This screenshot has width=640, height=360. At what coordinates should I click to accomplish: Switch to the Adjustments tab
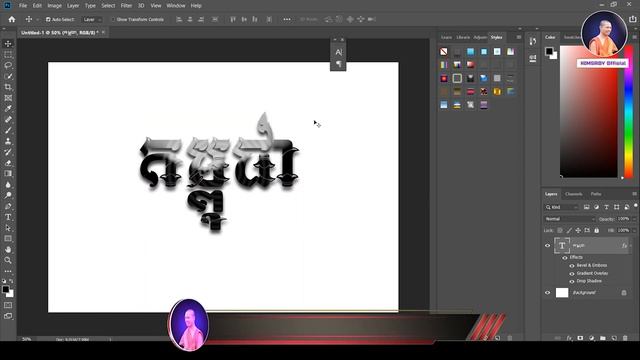click(x=480, y=37)
